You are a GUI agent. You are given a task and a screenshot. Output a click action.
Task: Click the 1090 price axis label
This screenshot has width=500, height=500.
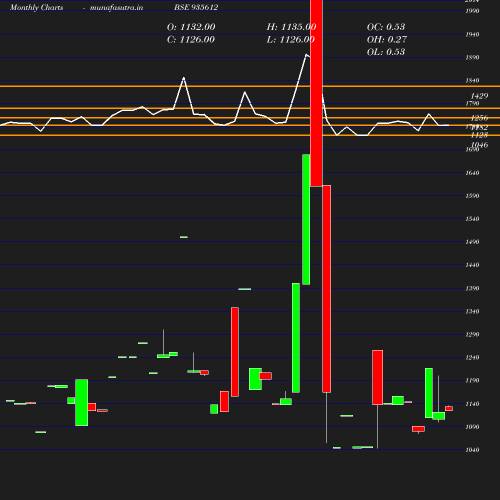tap(472, 427)
